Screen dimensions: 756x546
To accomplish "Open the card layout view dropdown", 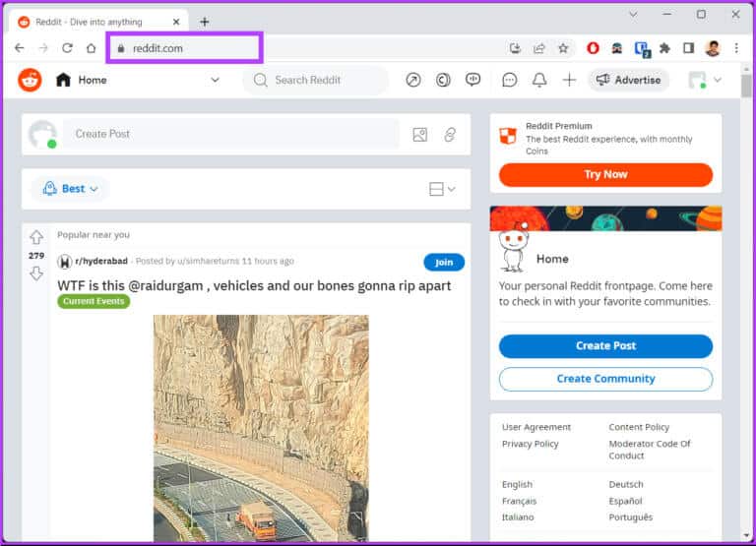I will (x=442, y=189).
